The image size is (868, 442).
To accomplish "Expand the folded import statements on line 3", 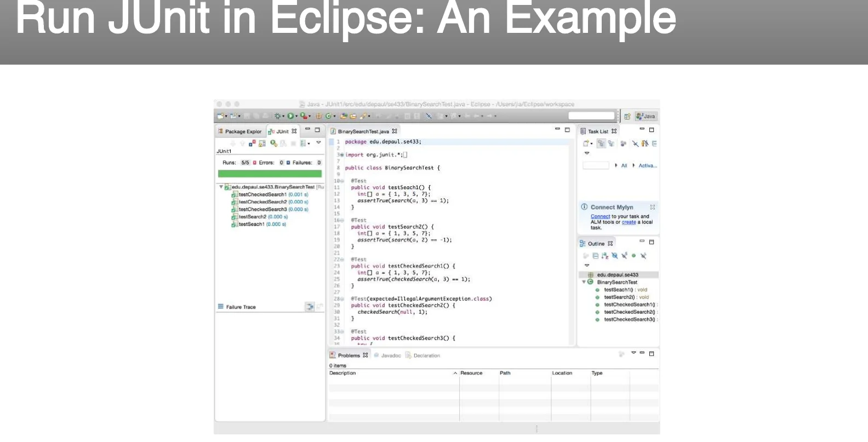I will tap(341, 155).
